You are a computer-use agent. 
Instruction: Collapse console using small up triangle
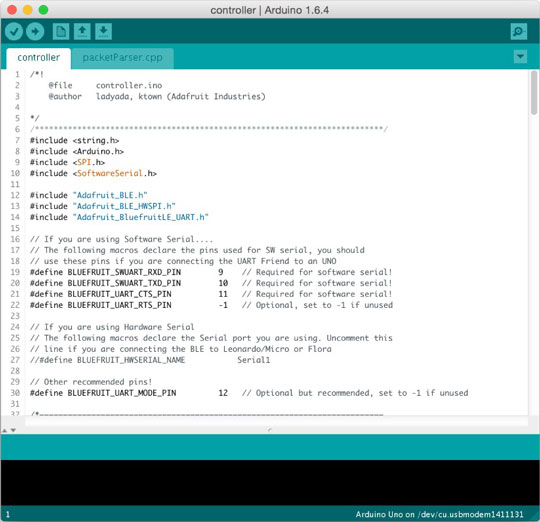pos(5,430)
